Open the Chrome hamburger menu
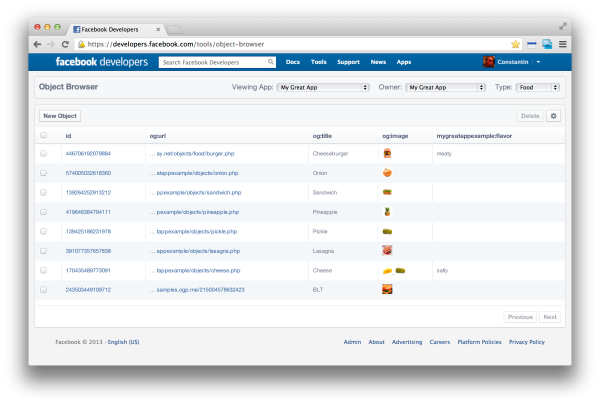The width and height of the screenshot is (600, 401). [562, 44]
